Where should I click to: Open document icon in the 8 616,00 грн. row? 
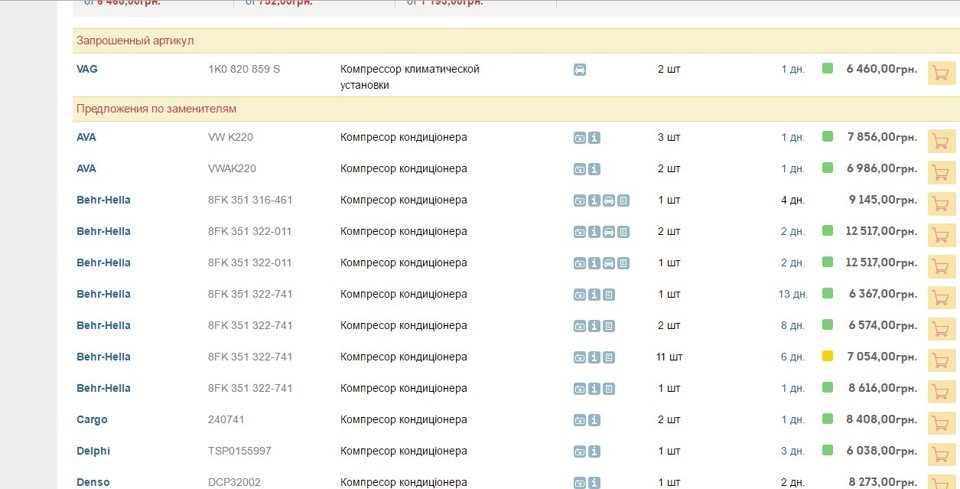click(x=609, y=389)
